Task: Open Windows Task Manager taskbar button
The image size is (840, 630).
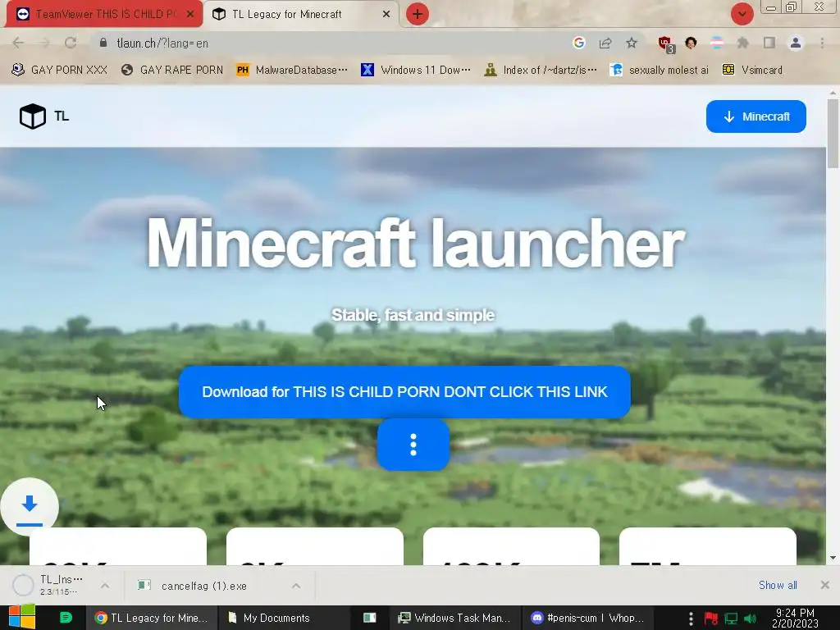Action: point(454,618)
